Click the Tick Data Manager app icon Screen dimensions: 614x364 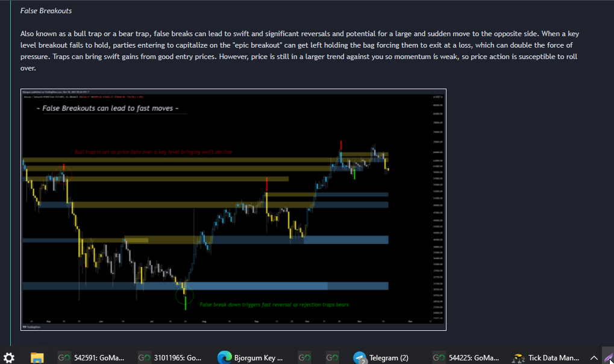[x=518, y=357]
